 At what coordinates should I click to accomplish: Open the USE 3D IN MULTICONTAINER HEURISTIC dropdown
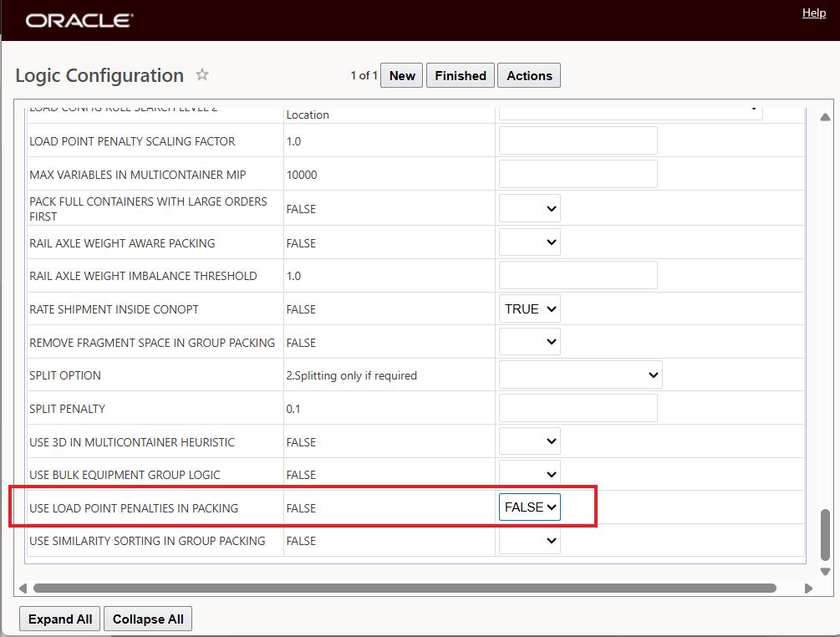[x=529, y=441]
